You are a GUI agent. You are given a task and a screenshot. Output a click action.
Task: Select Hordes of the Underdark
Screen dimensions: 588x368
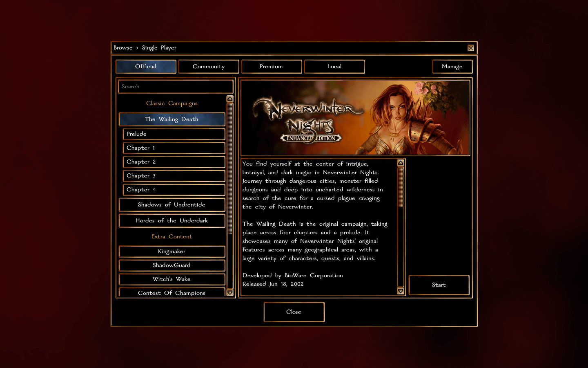pos(171,220)
